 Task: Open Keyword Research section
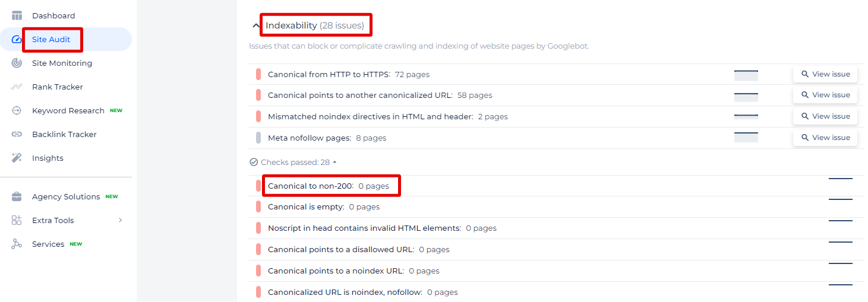pyautogui.click(x=68, y=110)
